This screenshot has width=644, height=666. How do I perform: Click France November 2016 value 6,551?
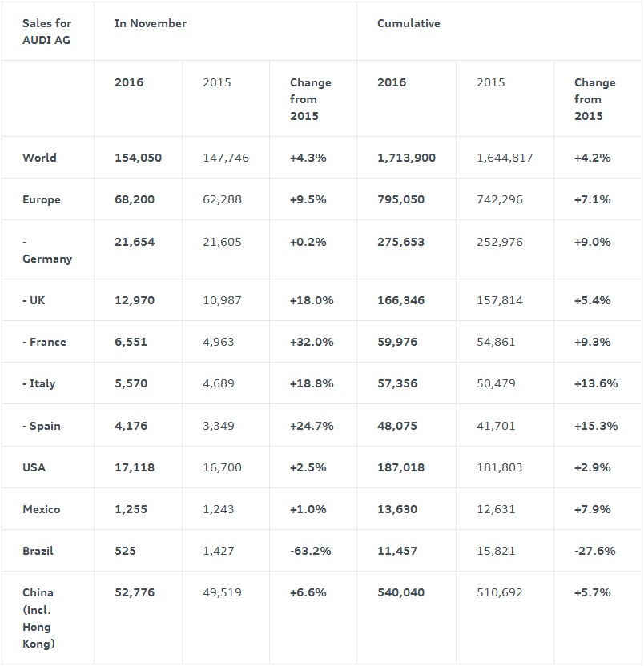click(131, 342)
